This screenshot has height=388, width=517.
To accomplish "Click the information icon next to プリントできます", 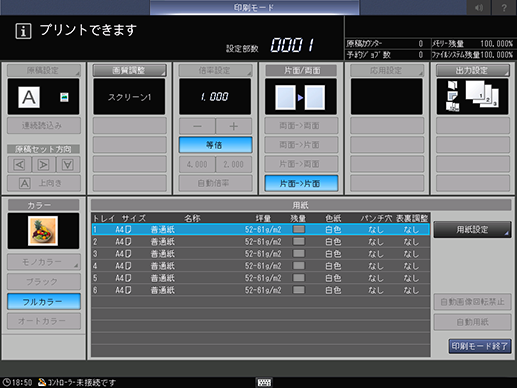I will pyautogui.click(x=23, y=31).
